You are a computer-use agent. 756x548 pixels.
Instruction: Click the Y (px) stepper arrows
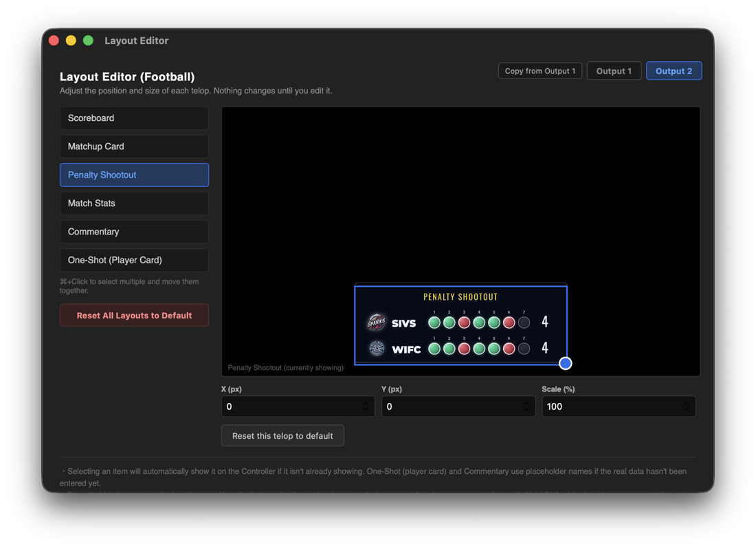(x=526, y=406)
